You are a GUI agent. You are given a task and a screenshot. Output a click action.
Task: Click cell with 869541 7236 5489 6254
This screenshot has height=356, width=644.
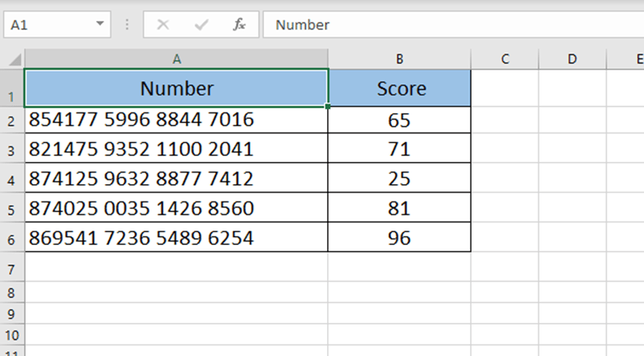[177, 237]
